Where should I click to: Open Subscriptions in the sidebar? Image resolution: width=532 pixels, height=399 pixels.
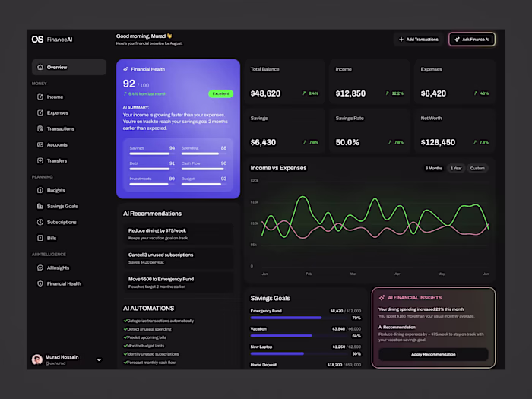click(x=62, y=222)
